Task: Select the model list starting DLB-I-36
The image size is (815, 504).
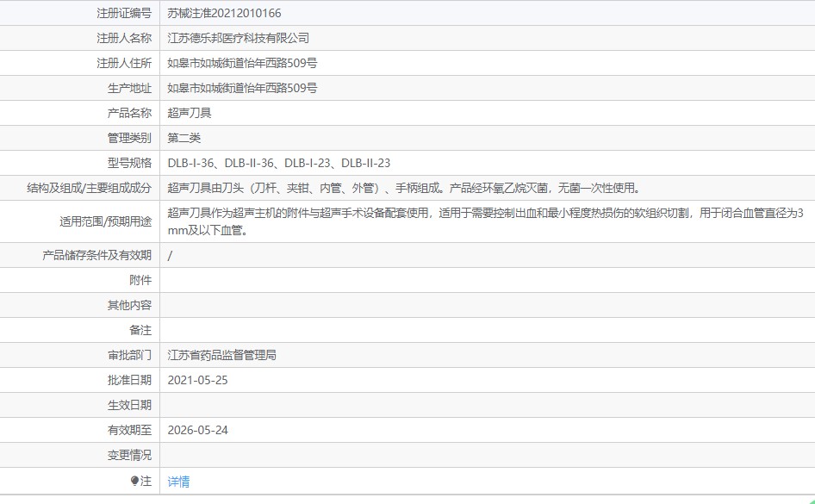Action: point(278,163)
